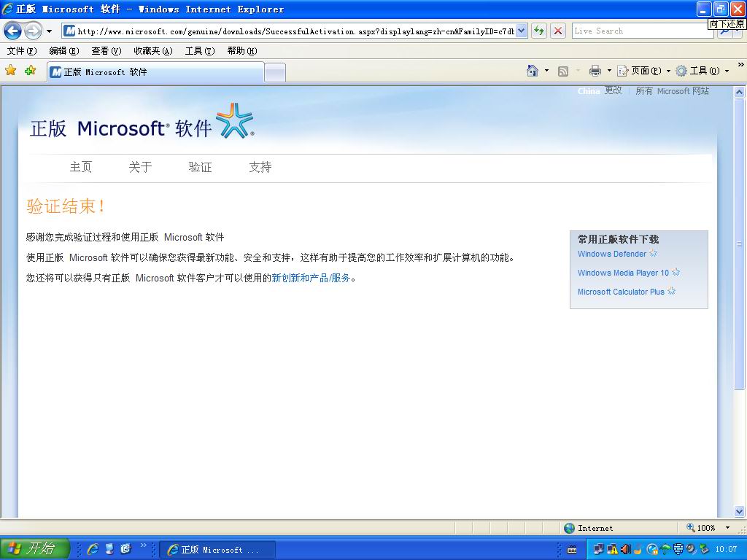Open the 文件(F) menu
This screenshot has height=560, width=747.
click(x=22, y=50)
